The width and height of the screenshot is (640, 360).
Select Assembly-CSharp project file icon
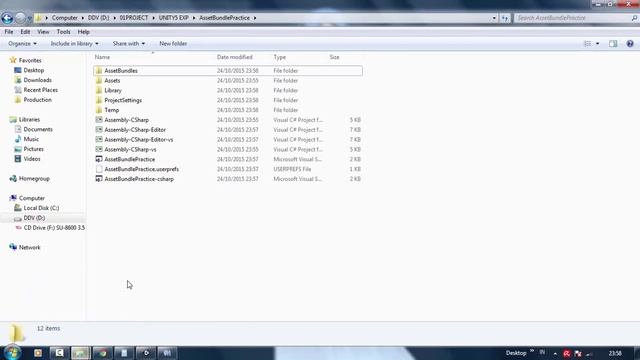pyautogui.click(x=99, y=120)
